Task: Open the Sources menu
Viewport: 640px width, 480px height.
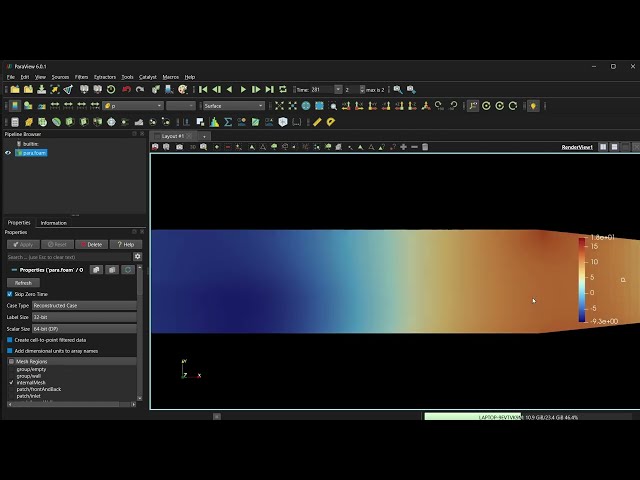Action: tap(60, 77)
